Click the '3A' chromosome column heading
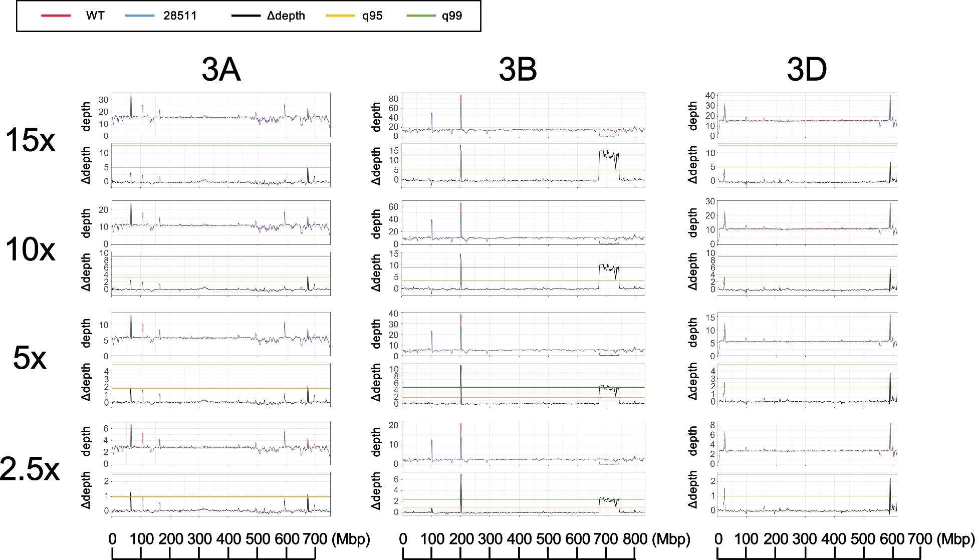This screenshot has height=560, width=978. pyautogui.click(x=221, y=69)
